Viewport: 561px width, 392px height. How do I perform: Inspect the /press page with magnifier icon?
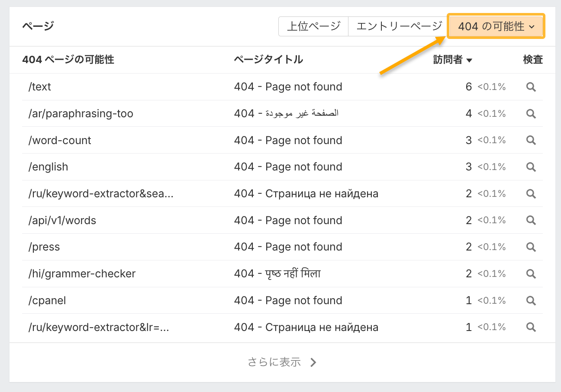[531, 247]
